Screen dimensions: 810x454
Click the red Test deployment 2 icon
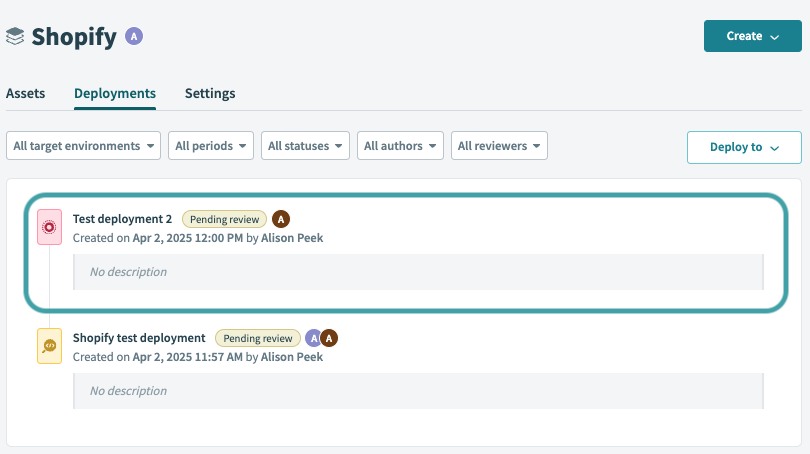point(49,227)
